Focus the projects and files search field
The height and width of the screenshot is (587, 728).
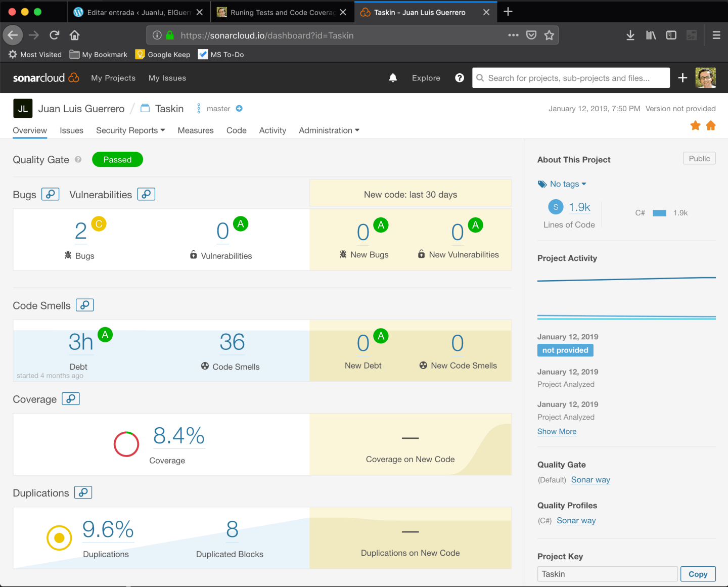click(x=571, y=78)
